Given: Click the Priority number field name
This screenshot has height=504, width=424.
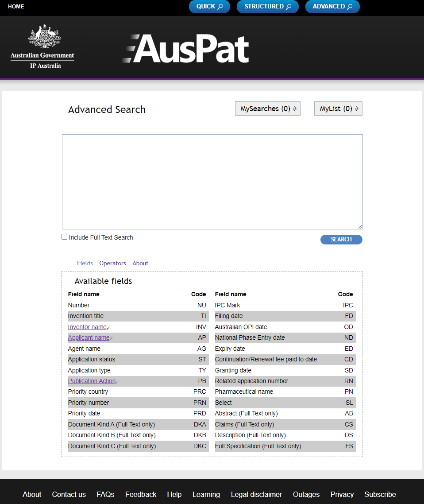Looking at the screenshot, I should click(89, 403).
